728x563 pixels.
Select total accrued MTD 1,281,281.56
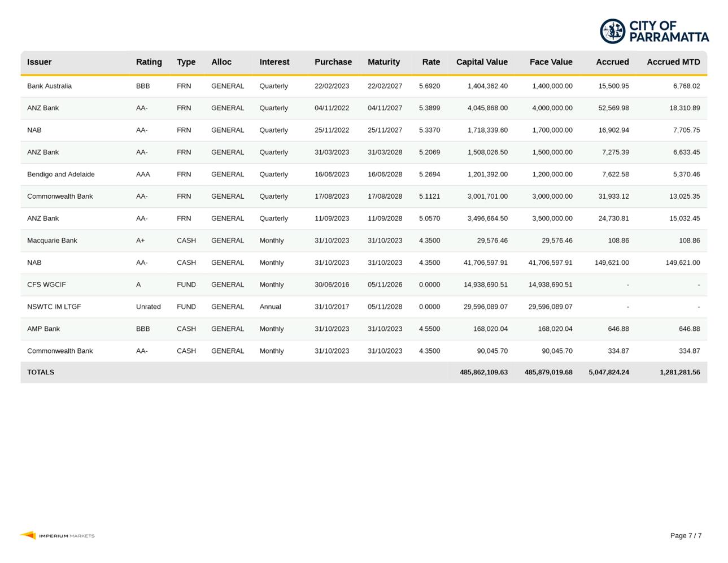click(679, 372)
